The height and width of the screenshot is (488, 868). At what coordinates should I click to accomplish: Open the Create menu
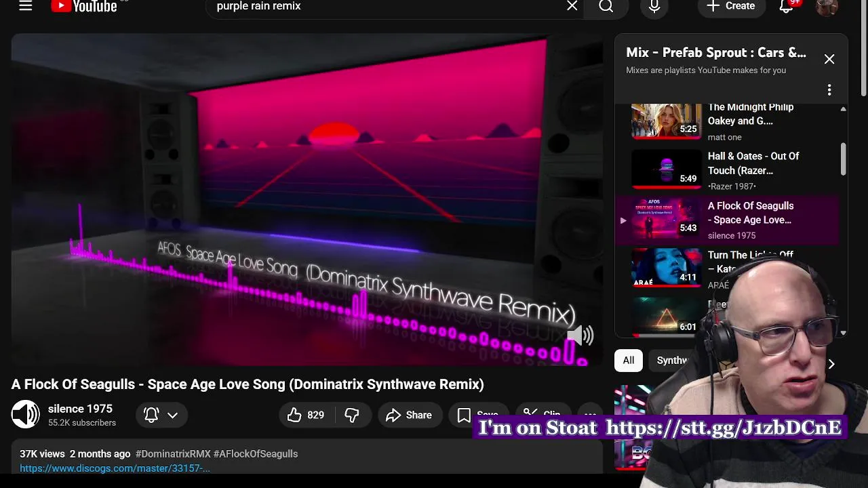731,6
